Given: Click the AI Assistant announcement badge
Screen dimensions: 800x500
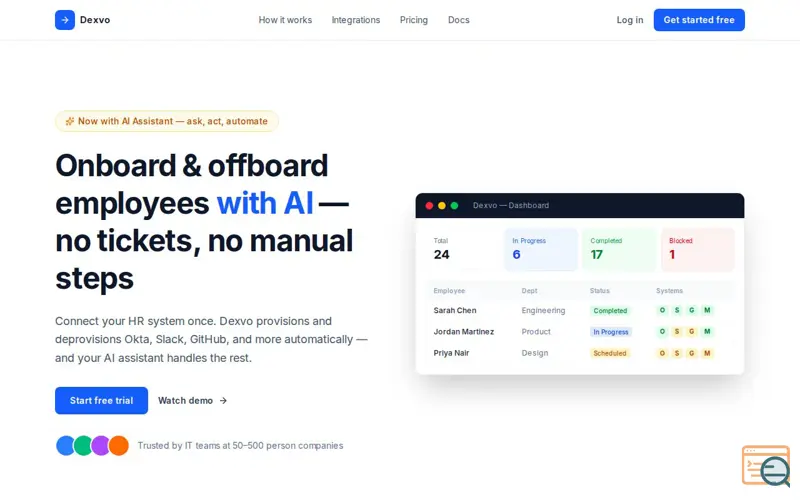Looking at the screenshot, I should coord(167,121).
